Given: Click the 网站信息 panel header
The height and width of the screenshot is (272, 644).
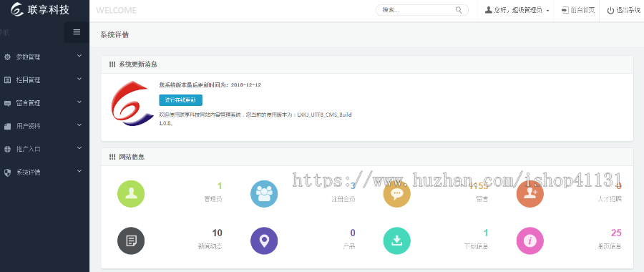Looking at the screenshot, I should pyautogui.click(x=367, y=157).
